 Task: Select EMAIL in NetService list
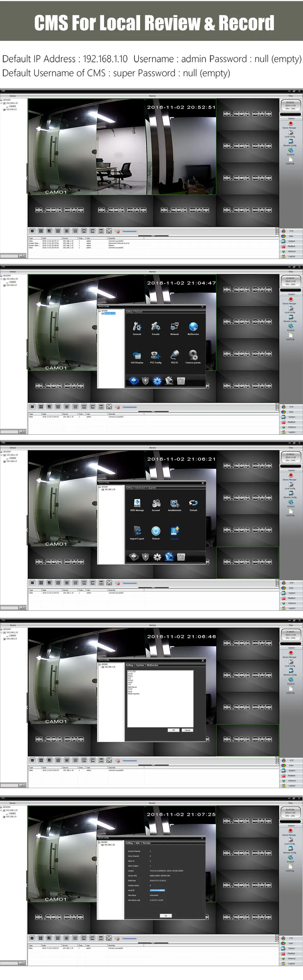(130, 676)
